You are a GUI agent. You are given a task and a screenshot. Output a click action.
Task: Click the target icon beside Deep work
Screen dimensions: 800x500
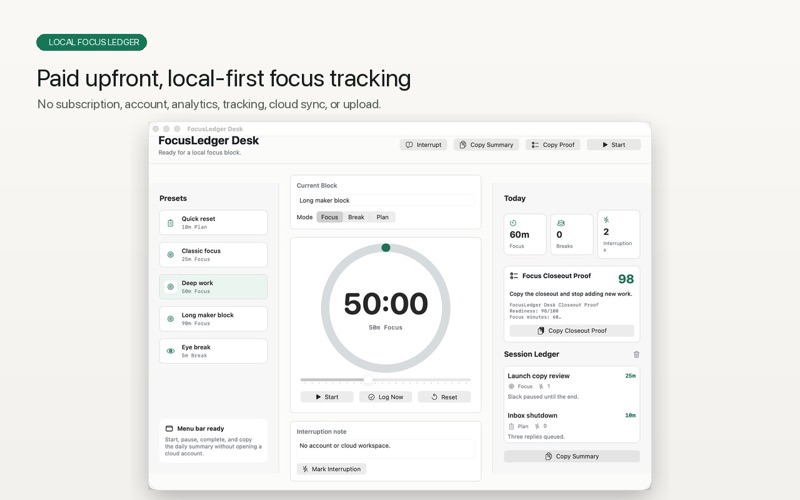pyautogui.click(x=170, y=287)
